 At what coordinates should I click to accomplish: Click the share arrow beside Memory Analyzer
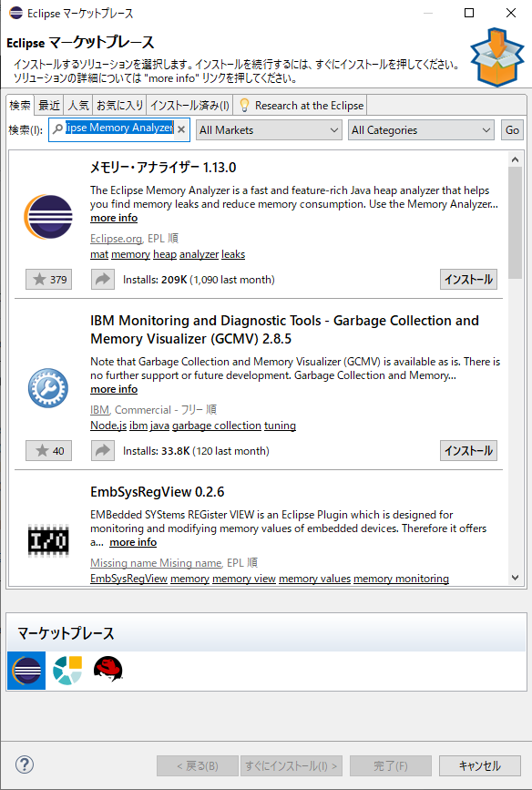102,280
